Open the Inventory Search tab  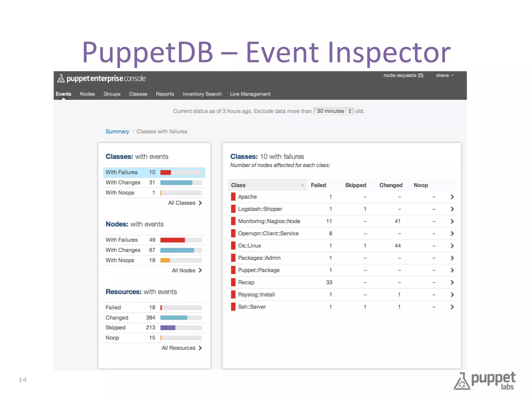click(x=202, y=94)
